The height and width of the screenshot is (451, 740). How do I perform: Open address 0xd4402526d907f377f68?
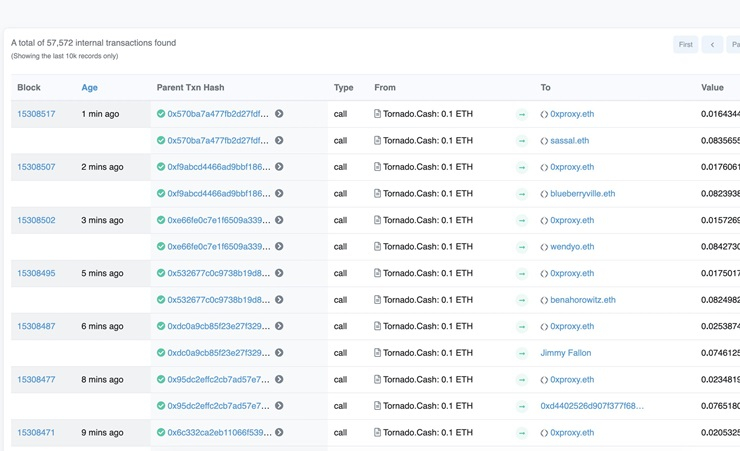pos(591,406)
